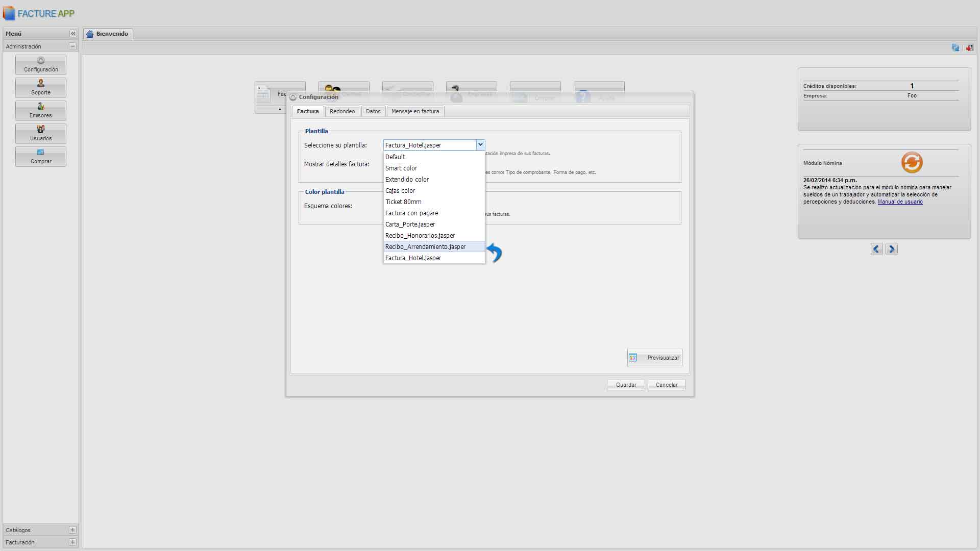Click the red logout icon in the top right
Image resolution: width=980 pixels, height=551 pixels.
tap(969, 47)
